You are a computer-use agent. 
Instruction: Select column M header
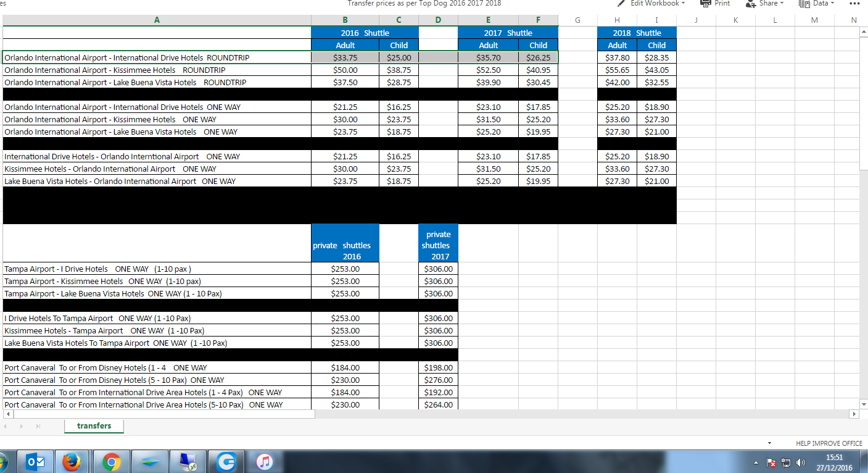pos(814,20)
